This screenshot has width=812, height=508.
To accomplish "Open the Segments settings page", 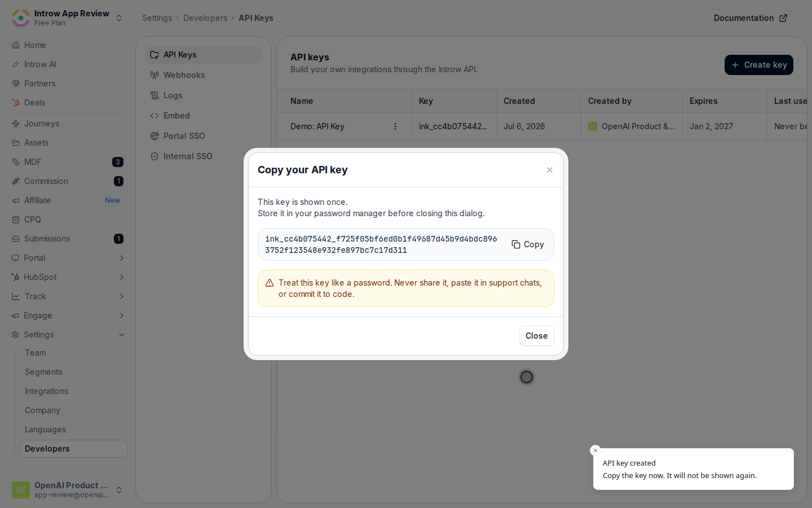I will pyautogui.click(x=43, y=372).
